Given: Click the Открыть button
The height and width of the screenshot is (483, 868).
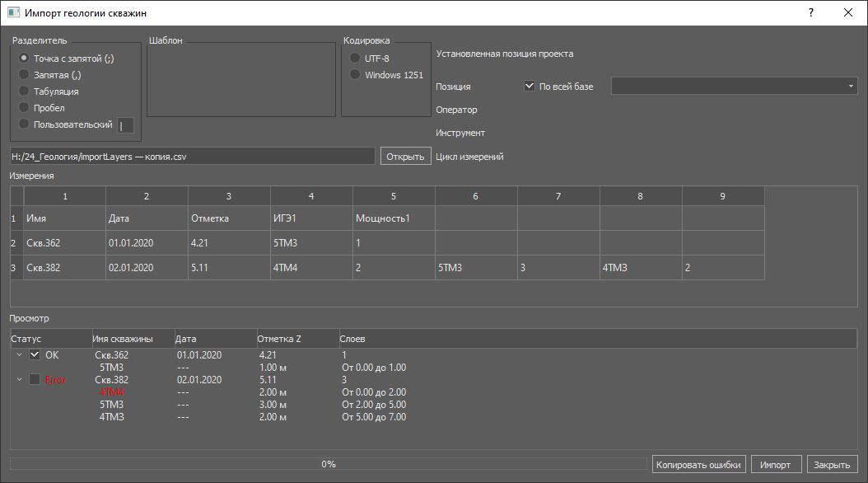Looking at the screenshot, I should pos(405,157).
